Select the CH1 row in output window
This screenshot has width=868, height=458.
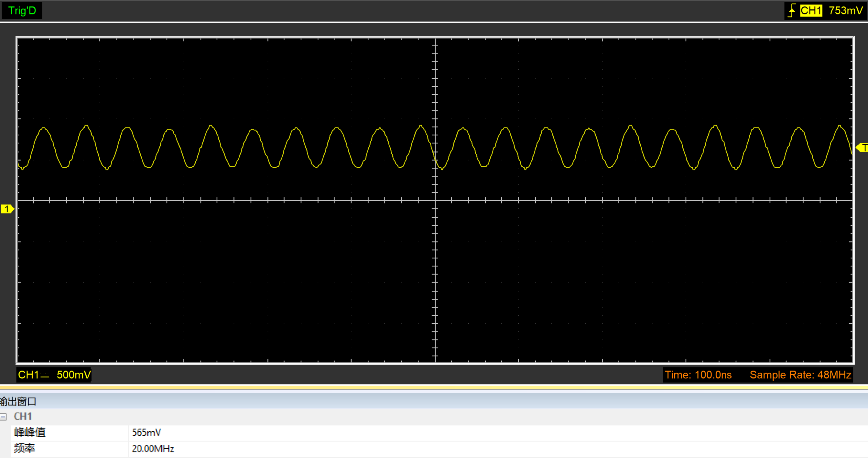(x=434, y=417)
